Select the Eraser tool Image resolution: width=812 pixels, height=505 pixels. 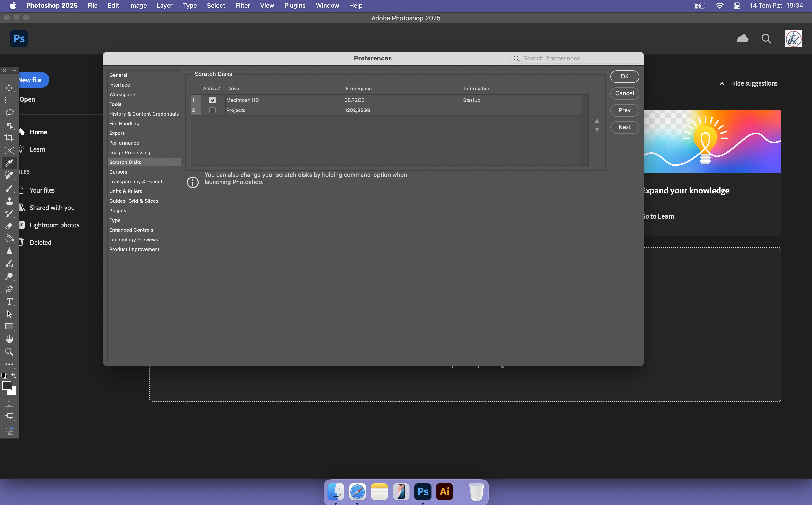[x=9, y=226]
